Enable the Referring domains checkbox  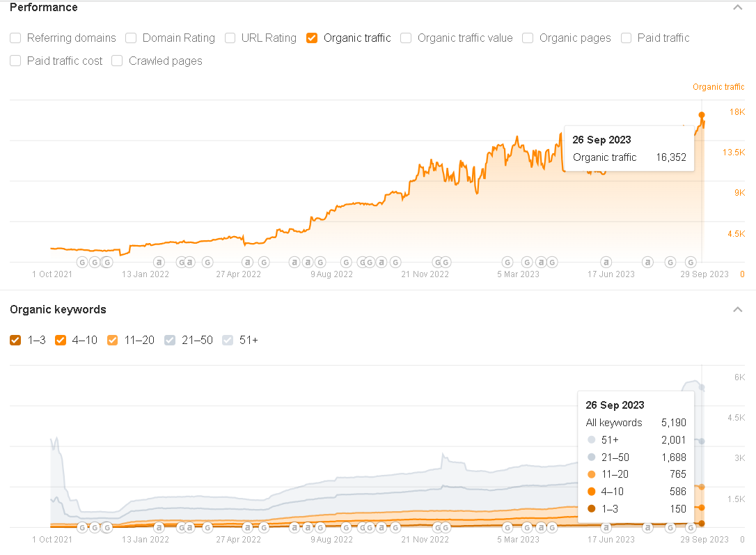point(15,38)
